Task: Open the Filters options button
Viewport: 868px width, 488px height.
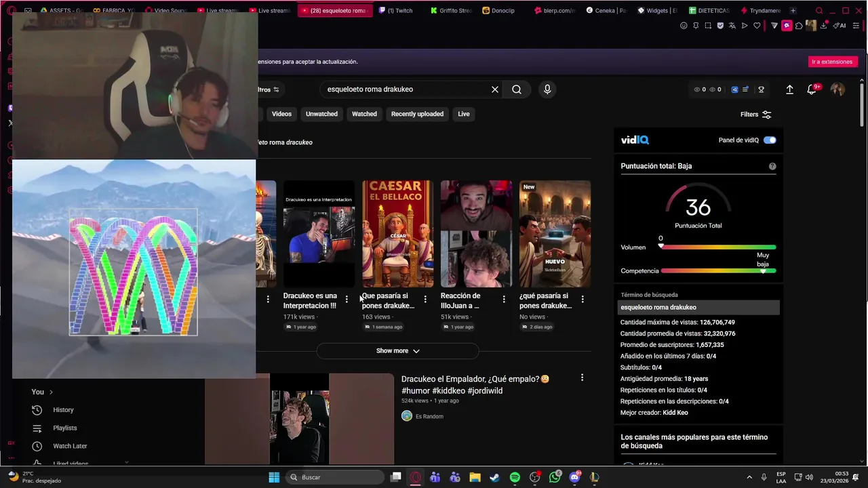Action: [x=755, y=115]
